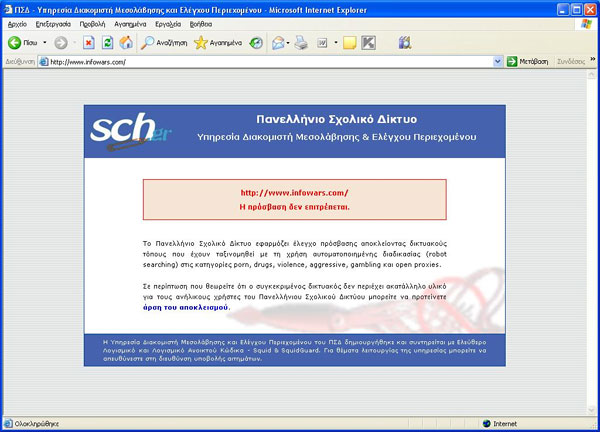Open the History clock icon

click(256, 42)
